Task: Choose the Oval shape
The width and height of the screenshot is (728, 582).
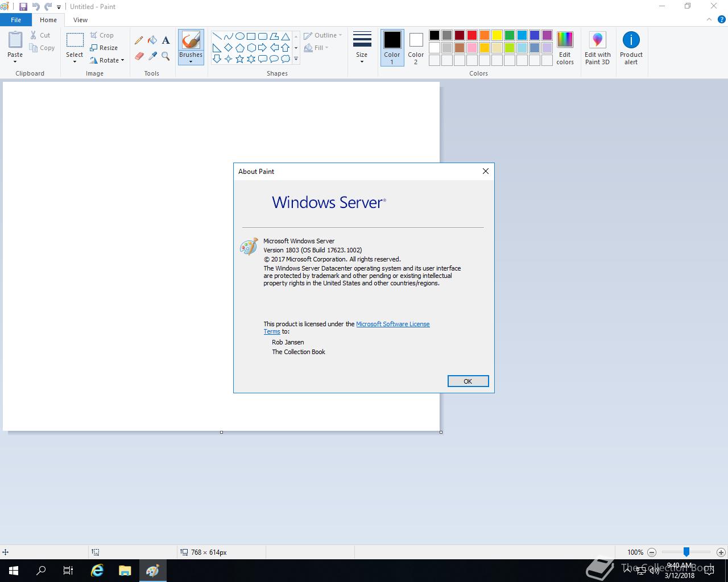Action: (239, 36)
